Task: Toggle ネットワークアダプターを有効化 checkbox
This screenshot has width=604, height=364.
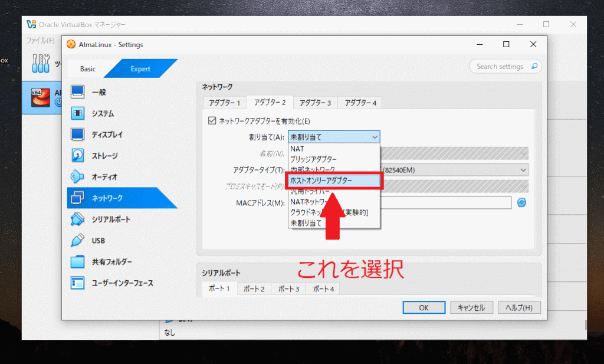Action: pyautogui.click(x=212, y=120)
